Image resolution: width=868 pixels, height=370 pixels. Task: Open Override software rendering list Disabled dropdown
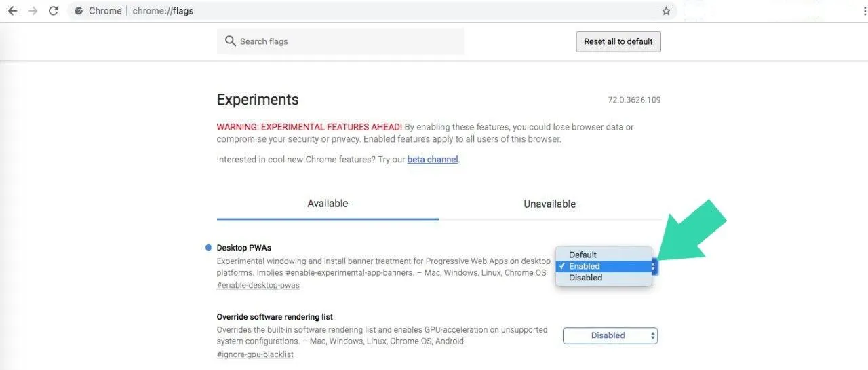[x=610, y=335]
